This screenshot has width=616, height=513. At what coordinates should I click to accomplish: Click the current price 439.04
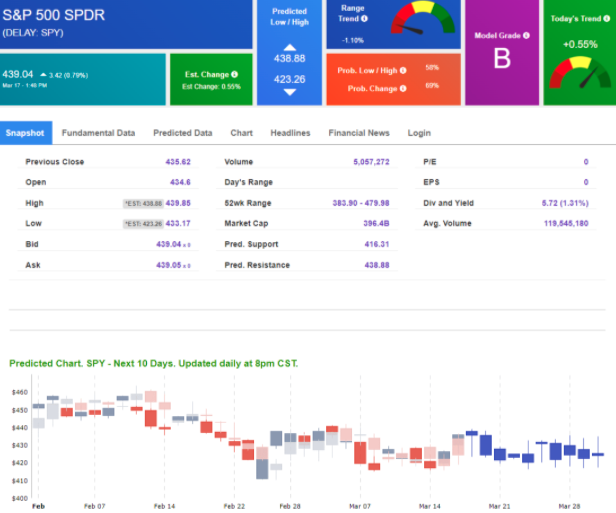click(18, 74)
